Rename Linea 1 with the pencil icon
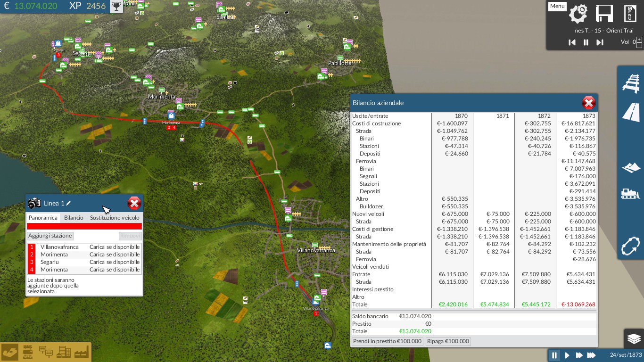This screenshot has height=362, width=644. pyautogui.click(x=68, y=203)
